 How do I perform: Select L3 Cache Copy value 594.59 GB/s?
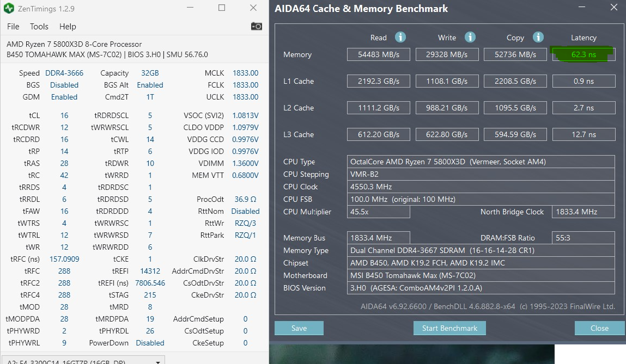tap(515, 134)
